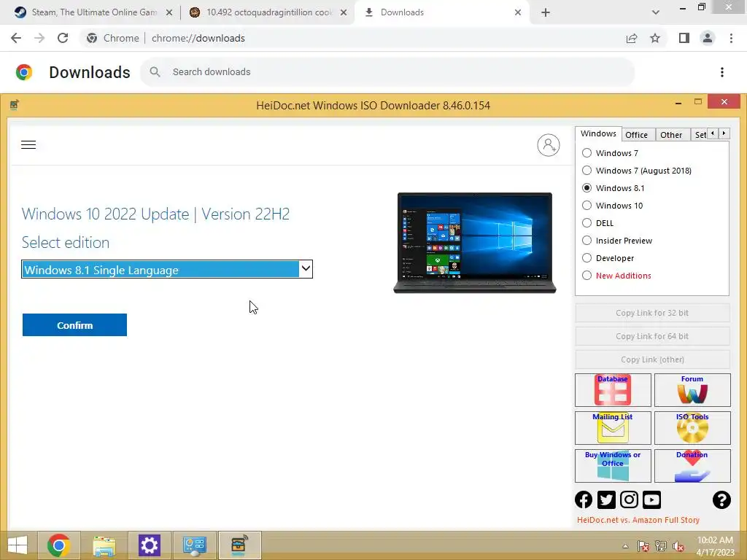Select Windows 10 radio button
The image size is (747, 560).
point(587,206)
